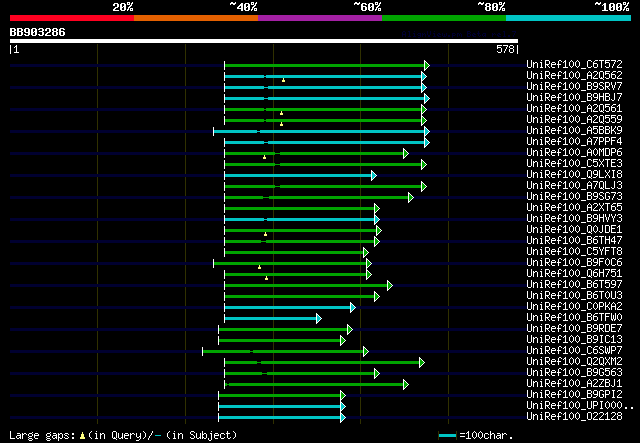Image resolution: width=640 pixels, height=443 pixels.
Task: Open hit UniRef100_B9HBJ7
Action: (574, 97)
